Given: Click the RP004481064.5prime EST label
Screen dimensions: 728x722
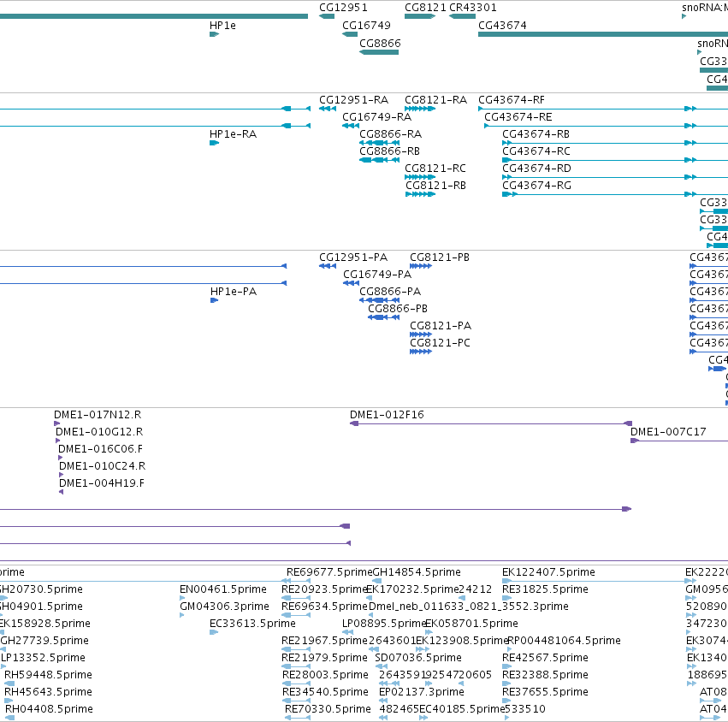Looking at the screenshot, I should coord(564,642).
